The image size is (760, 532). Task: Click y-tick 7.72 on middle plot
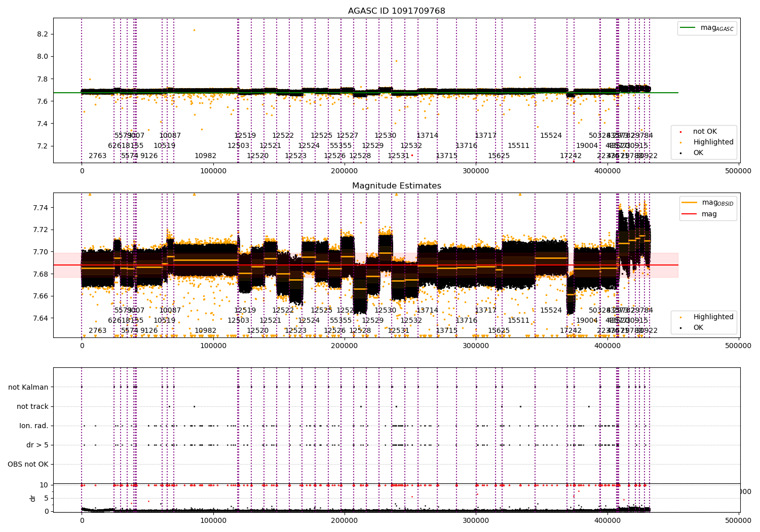click(41, 230)
